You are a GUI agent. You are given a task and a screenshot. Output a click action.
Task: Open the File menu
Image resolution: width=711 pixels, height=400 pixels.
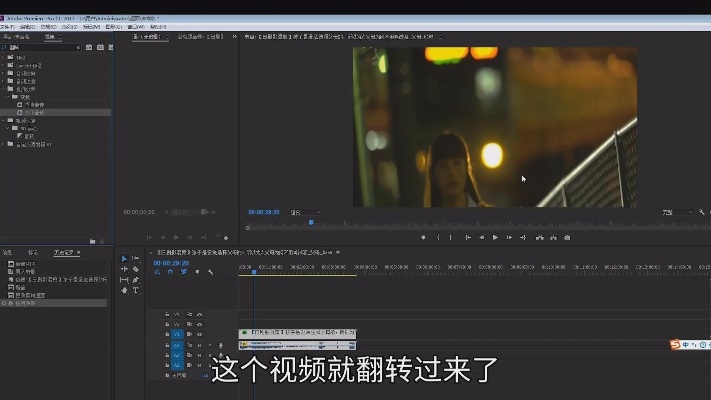click(8, 27)
